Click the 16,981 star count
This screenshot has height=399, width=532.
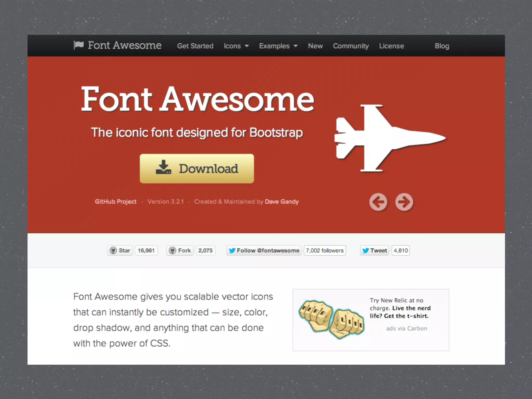tap(146, 250)
